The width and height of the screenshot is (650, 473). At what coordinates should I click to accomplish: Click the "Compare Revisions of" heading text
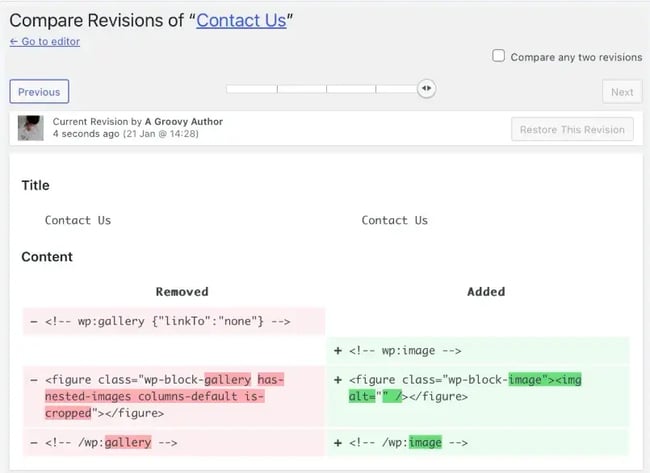97,20
